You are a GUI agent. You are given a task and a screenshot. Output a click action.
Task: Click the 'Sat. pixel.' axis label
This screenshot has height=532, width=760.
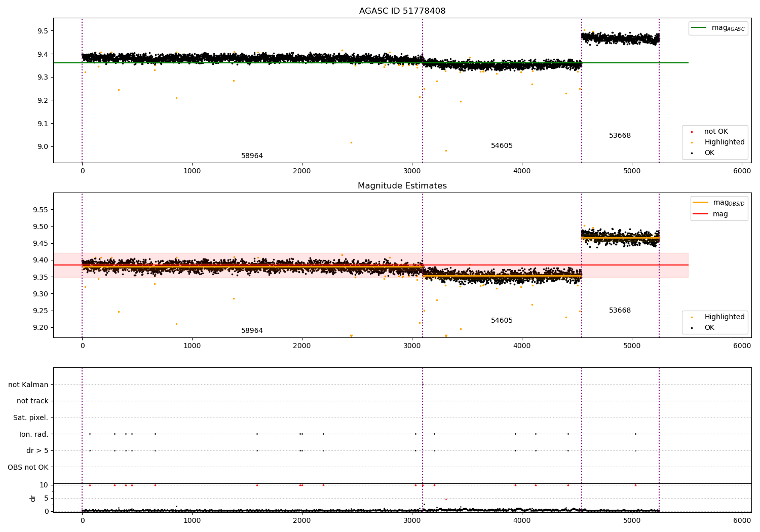(x=31, y=418)
